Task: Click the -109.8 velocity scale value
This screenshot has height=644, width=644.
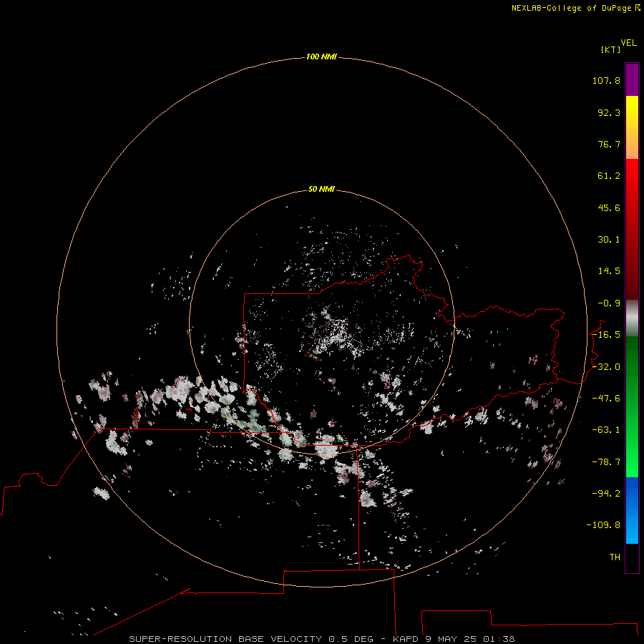Action: point(603,525)
